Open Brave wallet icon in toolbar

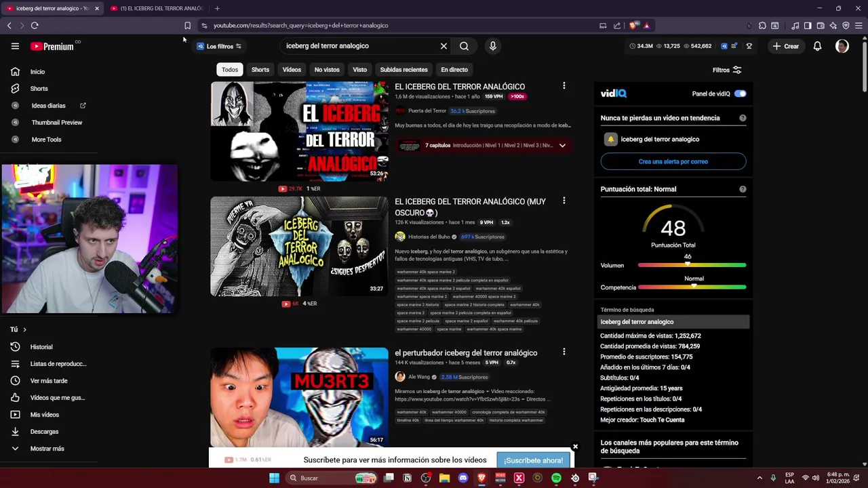click(821, 26)
